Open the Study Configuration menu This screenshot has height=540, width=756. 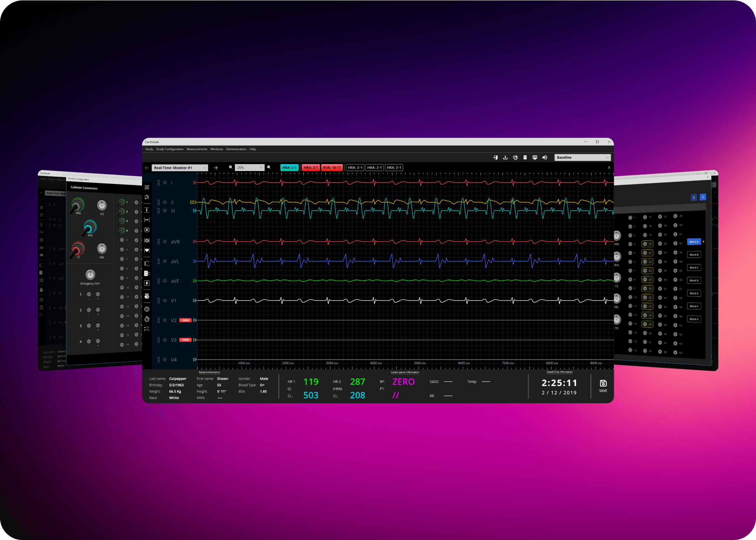(x=170, y=149)
